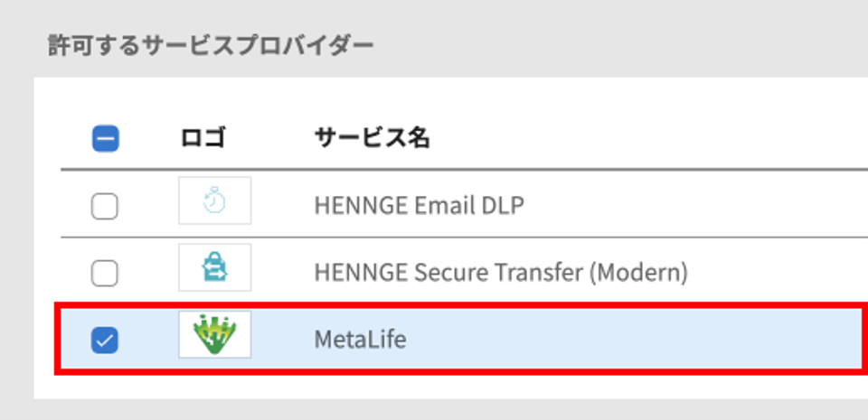The image size is (868, 420).
Task: Click the green MetaLife logo
Action: coord(215,334)
